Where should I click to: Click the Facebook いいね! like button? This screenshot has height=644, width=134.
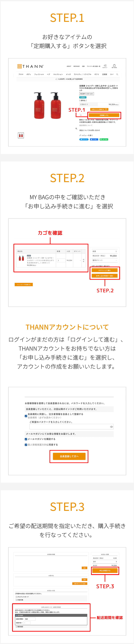pyautogui.click(x=94, y=140)
